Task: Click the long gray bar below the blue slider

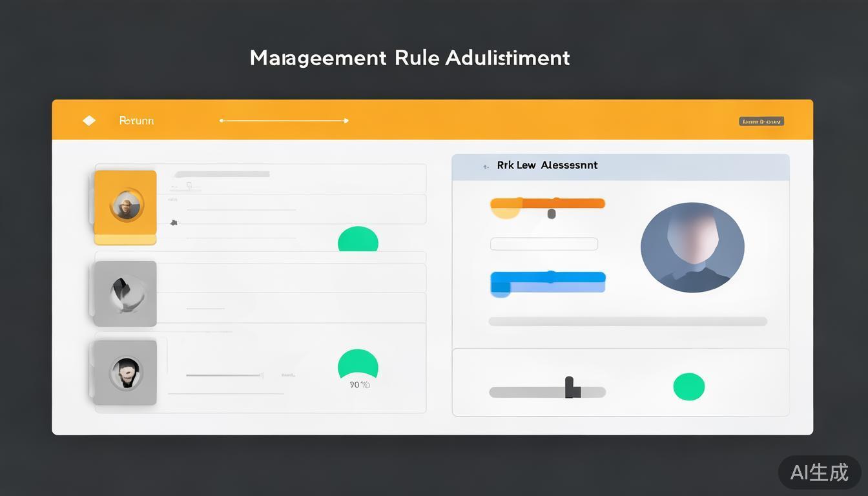Action: click(628, 322)
